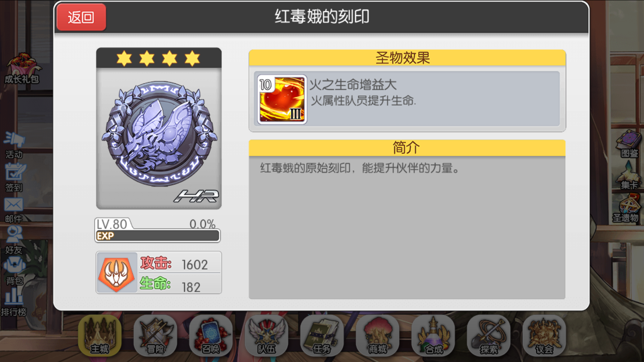Screen dimensions: 644x362
Task: Switch to the 主城 main city tab
Action: (x=100, y=336)
